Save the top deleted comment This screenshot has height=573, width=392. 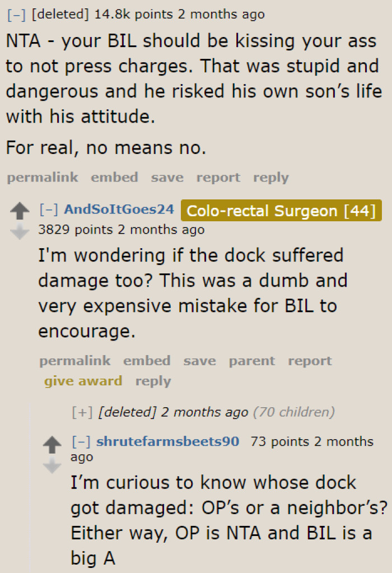[167, 178]
